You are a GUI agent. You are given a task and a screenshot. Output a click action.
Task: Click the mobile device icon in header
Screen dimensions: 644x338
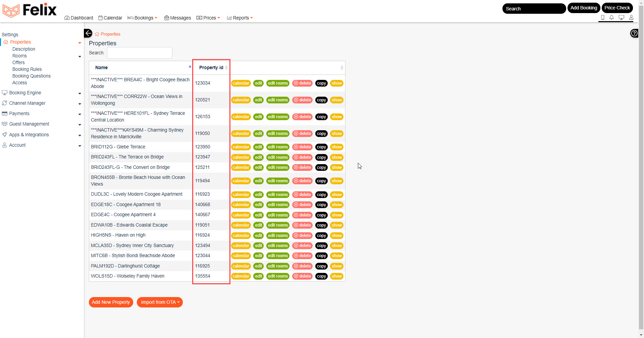603,17
